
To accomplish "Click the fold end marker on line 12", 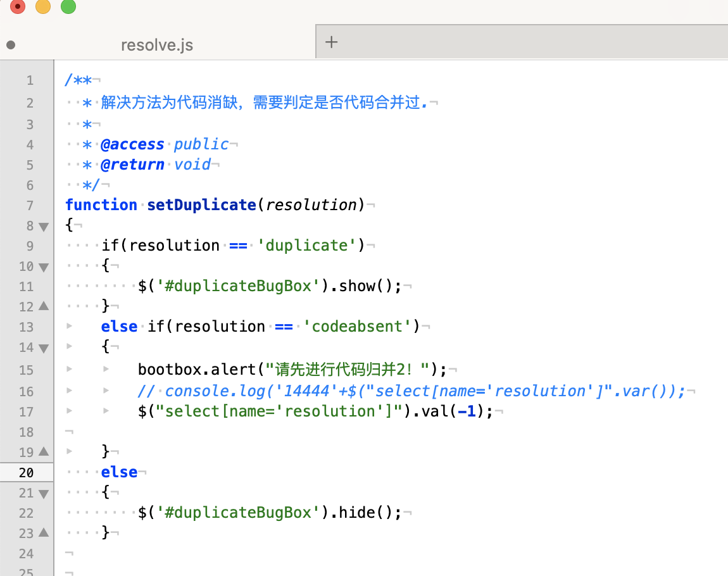I will pos(44,306).
